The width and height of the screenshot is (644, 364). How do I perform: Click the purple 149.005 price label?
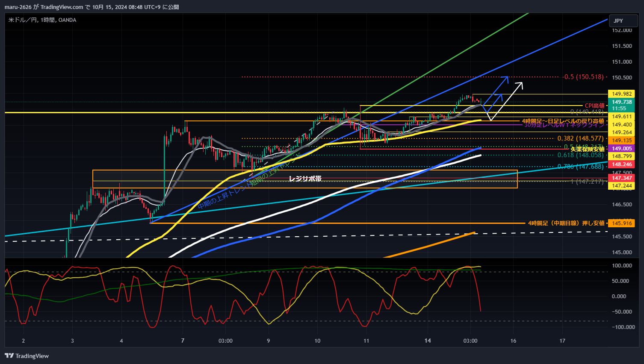tap(621, 149)
